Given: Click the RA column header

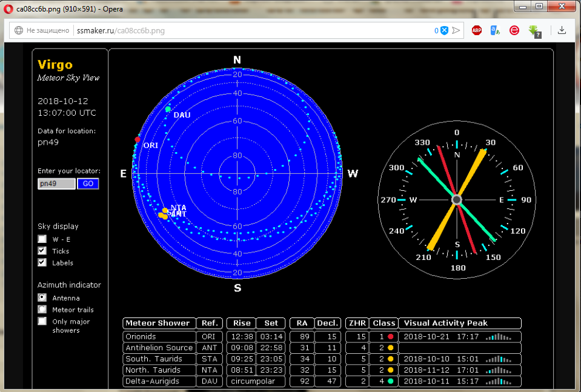Looking at the screenshot, I should click(302, 323).
